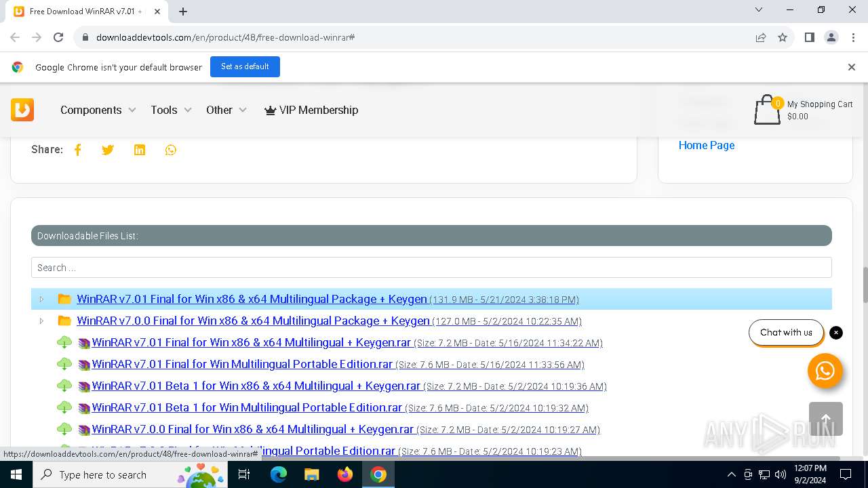Expand the Tools menu
The image size is (868, 488).
171,110
